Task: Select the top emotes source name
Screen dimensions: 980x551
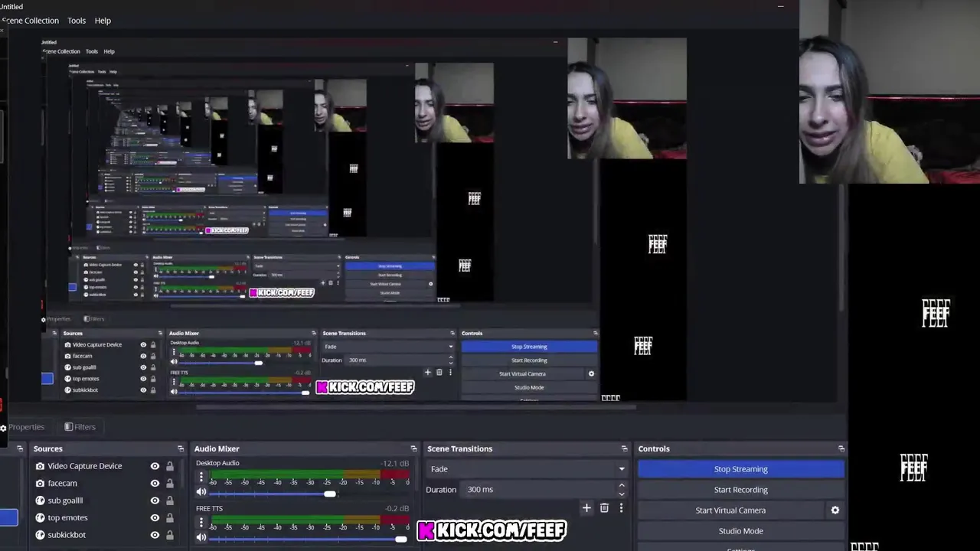Action: [x=67, y=518]
